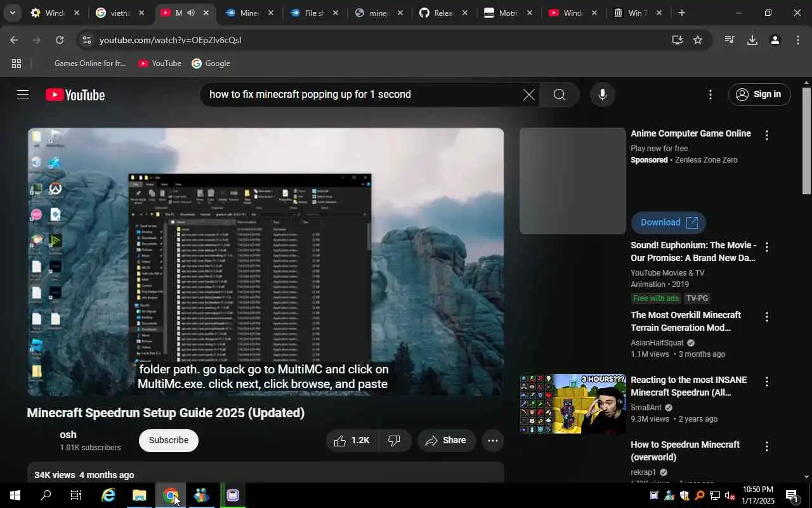Click the address bar URL
Image resolution: width=812 pixels, height=508 pixels.
coord(170,40)
